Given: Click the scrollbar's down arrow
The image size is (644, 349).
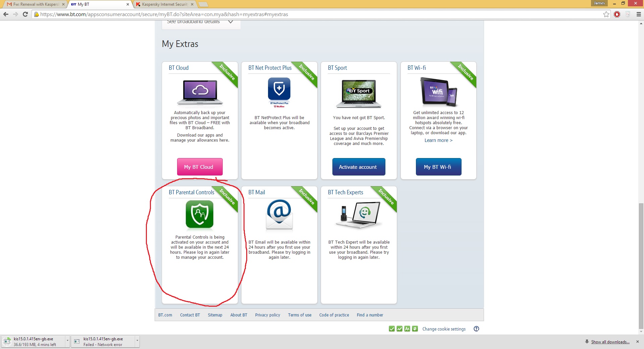Looking at the screenshot, I should [x=641, y=332].
